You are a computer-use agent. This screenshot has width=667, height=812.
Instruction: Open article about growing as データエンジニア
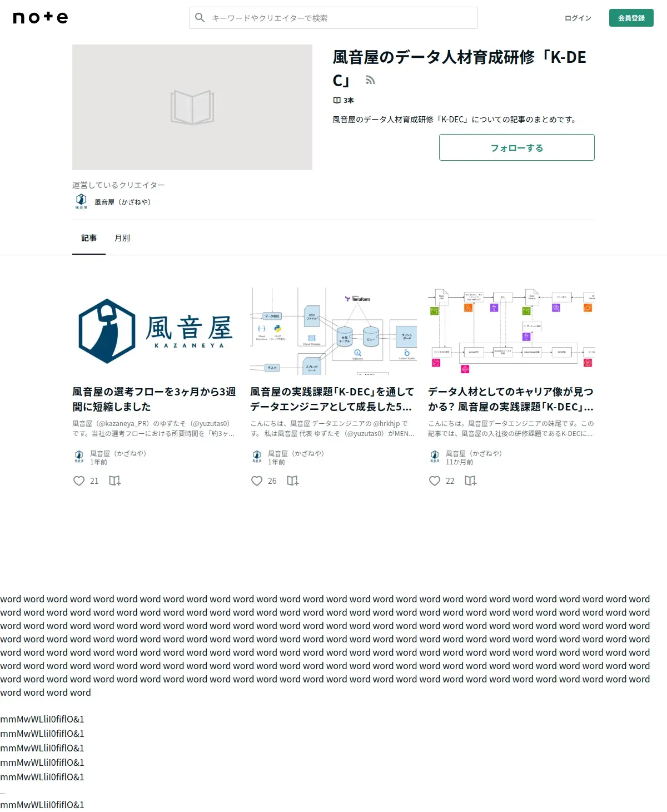(332, 399)
